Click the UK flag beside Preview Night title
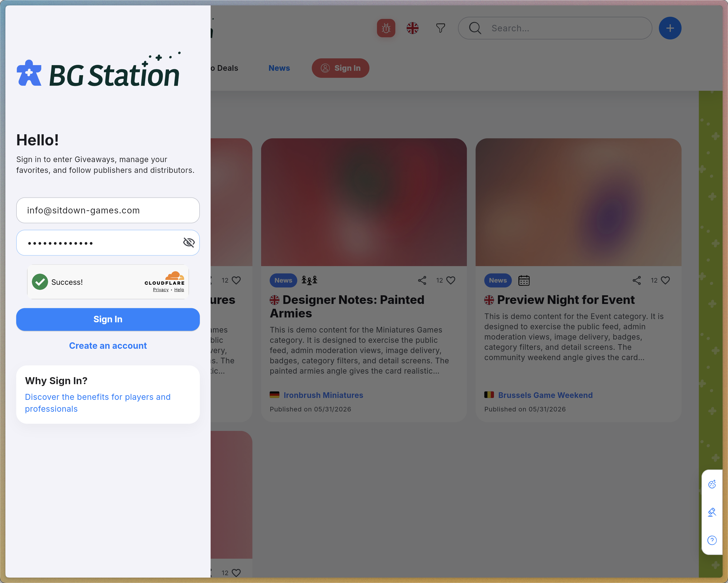This screenshot has height=583, width=728. click(x=489, y=300)
